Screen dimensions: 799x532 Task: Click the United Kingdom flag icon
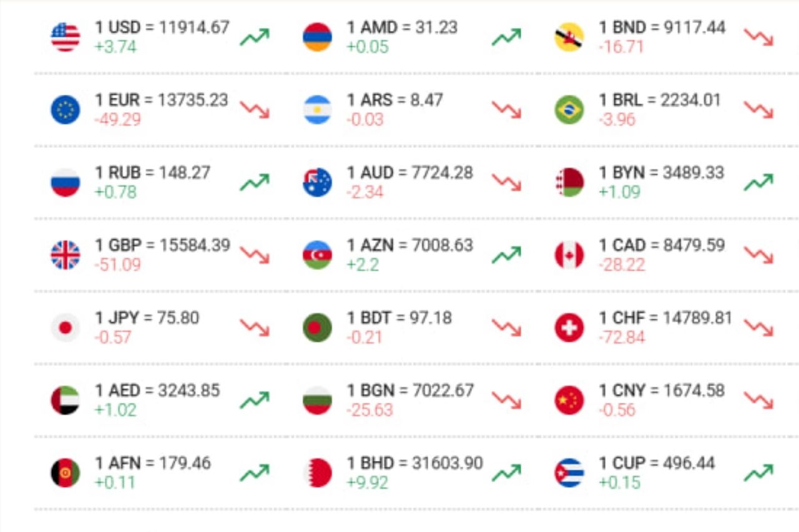[66, 255]
